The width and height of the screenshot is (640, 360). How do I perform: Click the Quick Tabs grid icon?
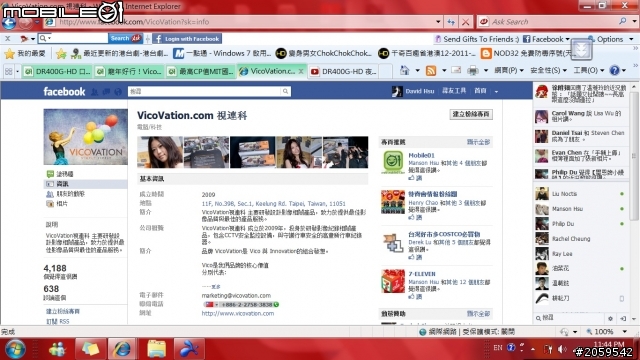(x=9, y=71)
